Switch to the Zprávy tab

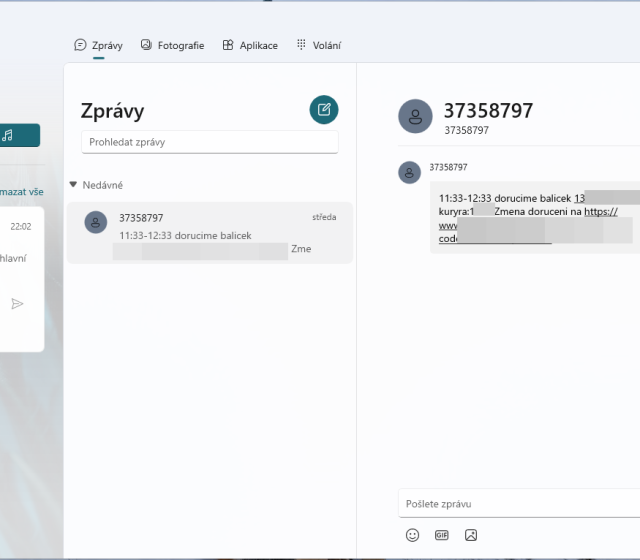99,45
